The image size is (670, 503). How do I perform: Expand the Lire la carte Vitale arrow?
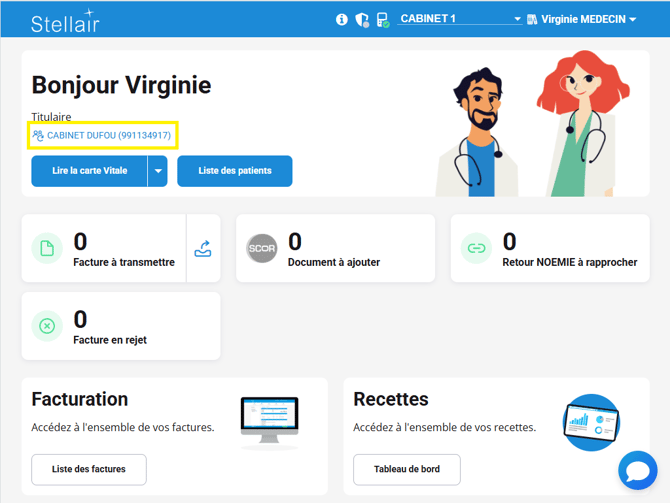[157, 171]
